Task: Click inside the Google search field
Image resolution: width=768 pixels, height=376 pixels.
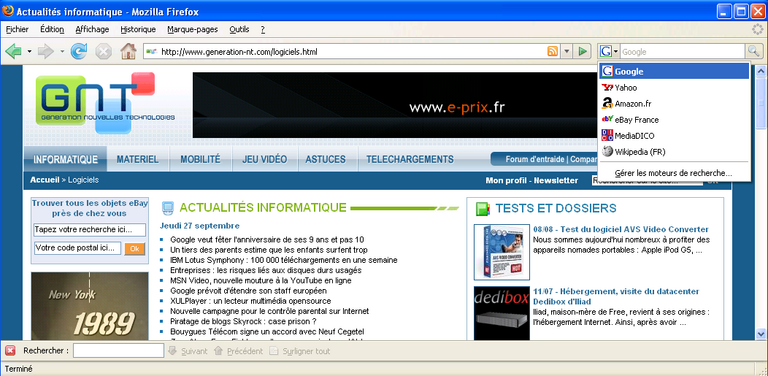Action: tap(682, 51)
